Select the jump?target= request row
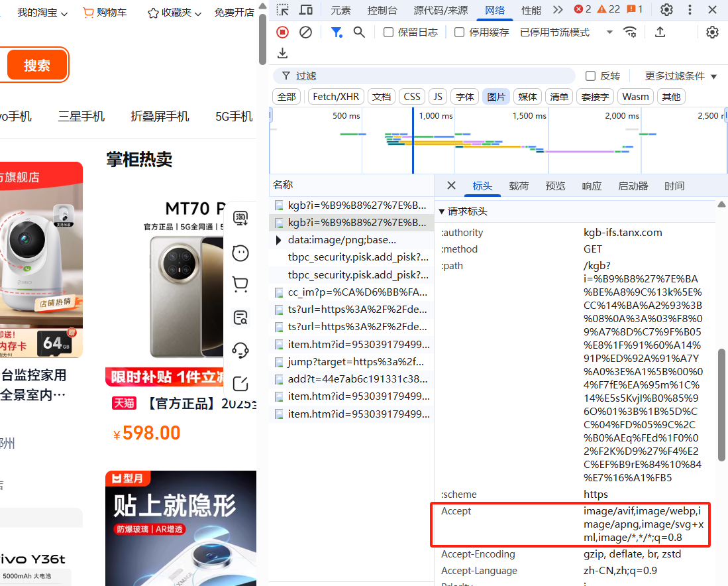 point(352,361)
